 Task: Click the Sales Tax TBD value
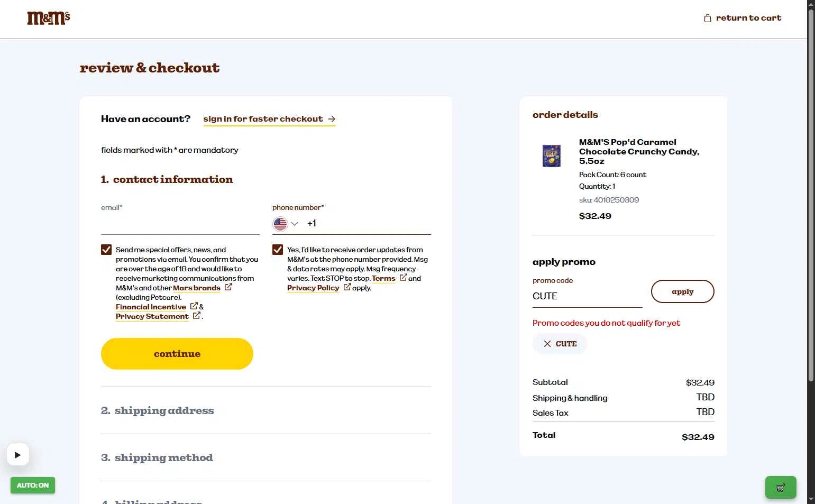pyautogui.click(x=706, y=412)
